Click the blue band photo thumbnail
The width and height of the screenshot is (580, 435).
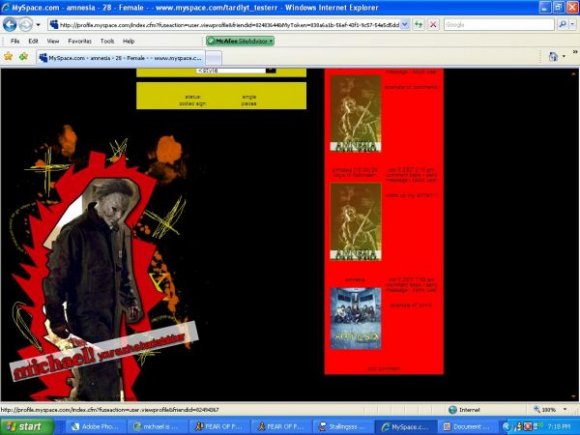click(355, 319)
